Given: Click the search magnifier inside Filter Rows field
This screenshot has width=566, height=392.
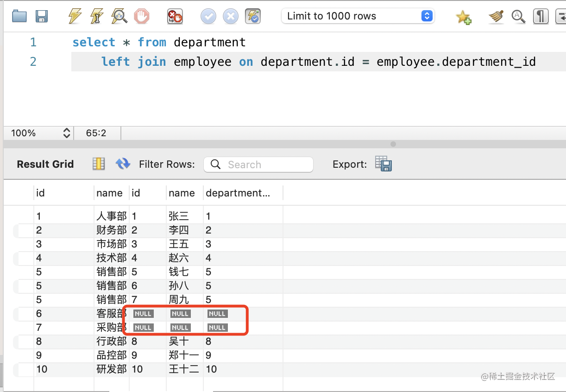Looking at the screenshot, I should coord(215,164).
